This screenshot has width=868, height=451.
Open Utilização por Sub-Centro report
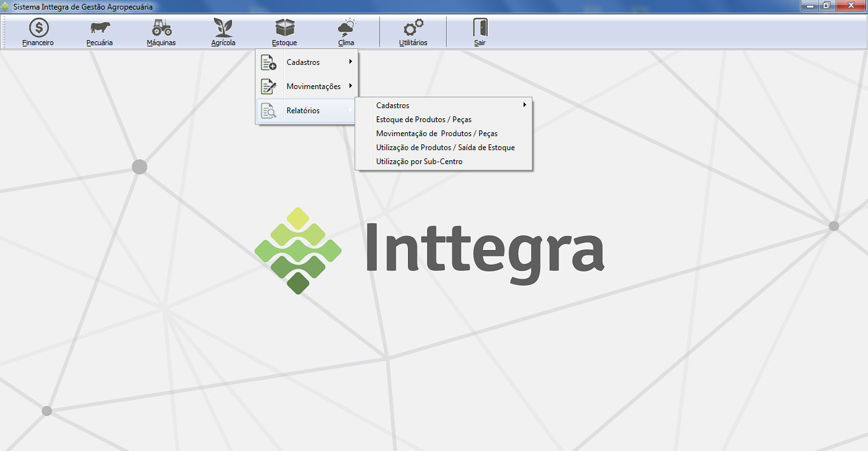pos(444,162)
